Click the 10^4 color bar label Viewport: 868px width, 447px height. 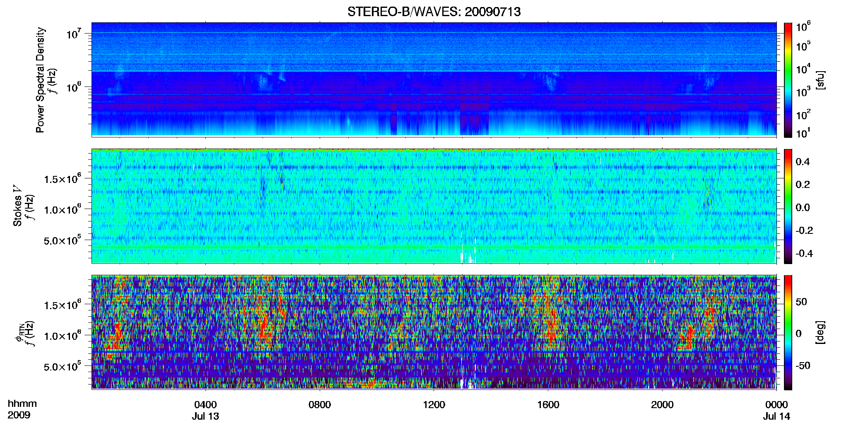click(x=803, y=69)
